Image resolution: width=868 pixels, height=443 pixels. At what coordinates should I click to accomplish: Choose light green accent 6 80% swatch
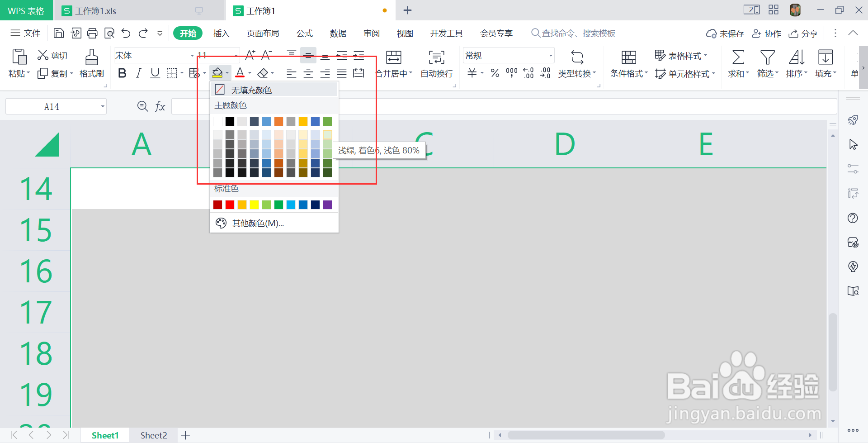click(x=327, y=135)
